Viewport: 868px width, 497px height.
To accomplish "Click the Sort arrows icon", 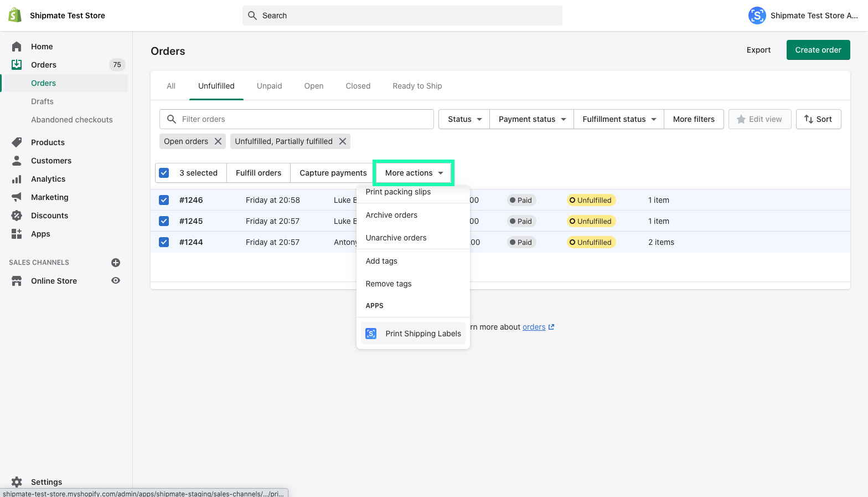I will coord(809,119).
